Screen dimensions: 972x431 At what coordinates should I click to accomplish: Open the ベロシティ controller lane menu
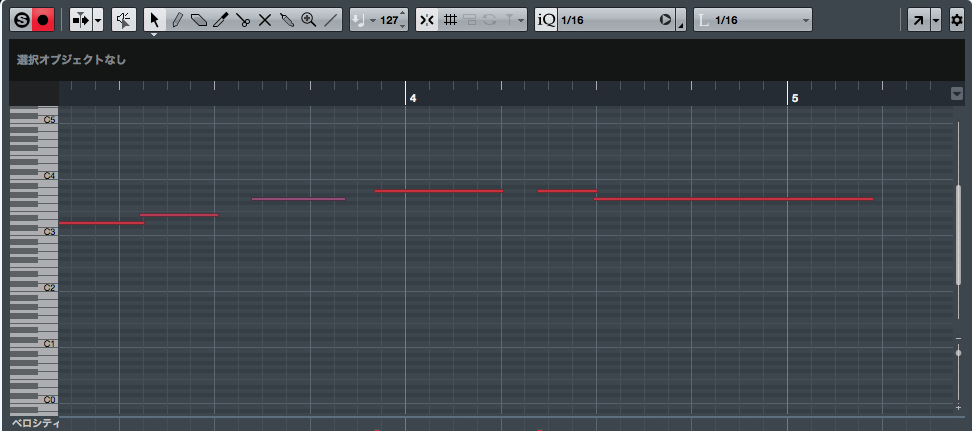click(36, 424)
